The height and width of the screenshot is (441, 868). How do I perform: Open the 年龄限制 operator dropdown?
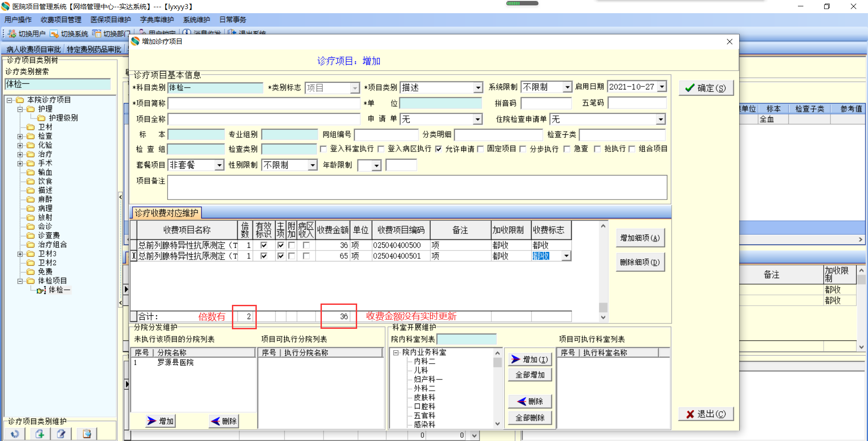(377, 166)
